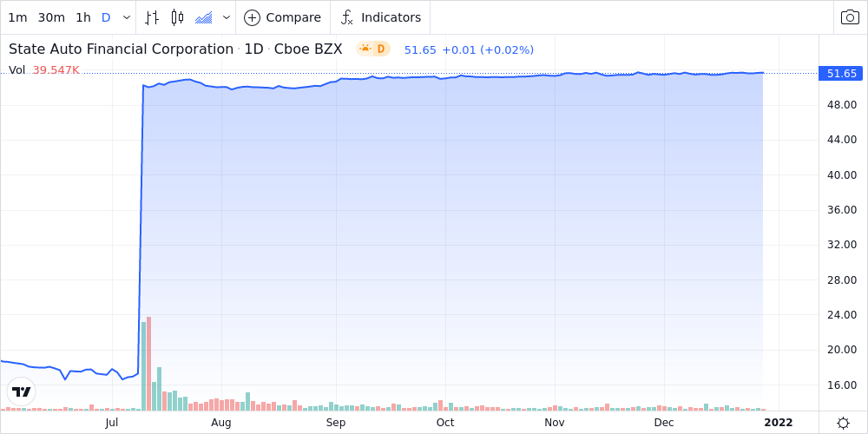Click the Nov label on time axis

point(555,423)
